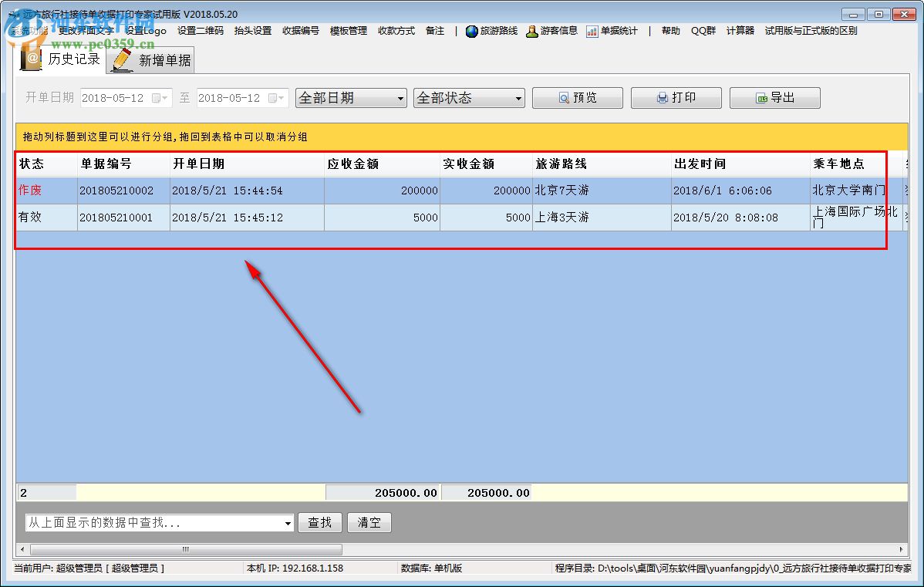Expand the search text combo box arrow

click(x=287, y=522)
